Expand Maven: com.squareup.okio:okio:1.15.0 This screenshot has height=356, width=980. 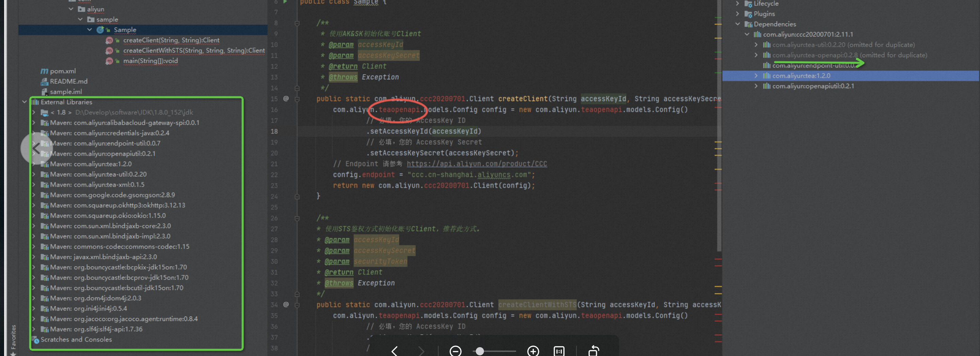pyautogui.click(x=34, y=215)
